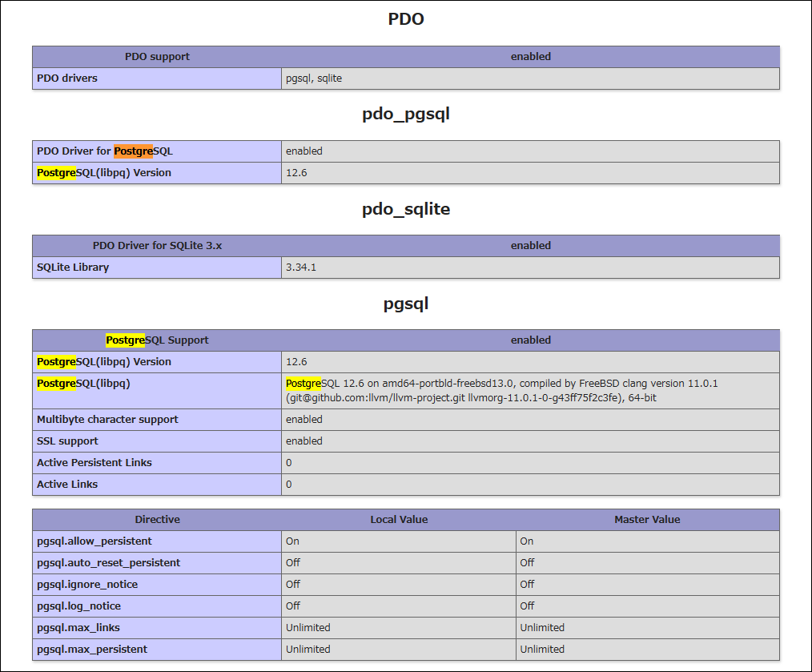This screenshot has height=672, width=812.
Task: Click the "SSL support" row label
Action: (67, 441)
